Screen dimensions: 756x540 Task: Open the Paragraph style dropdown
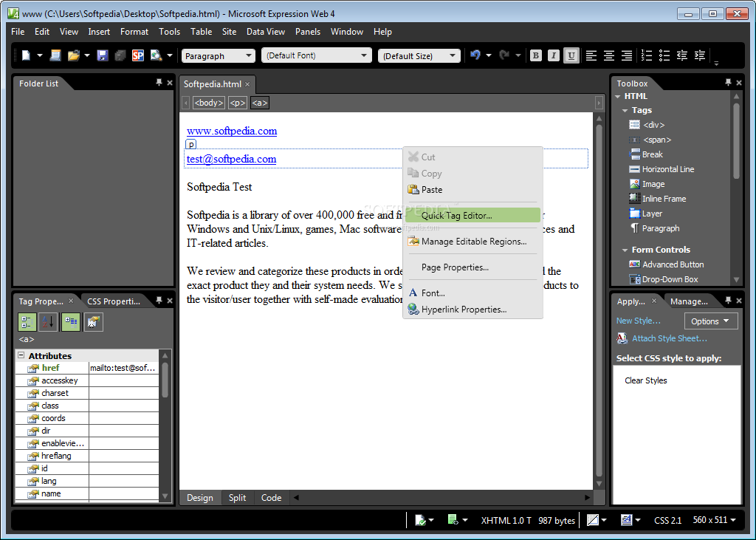218,55
